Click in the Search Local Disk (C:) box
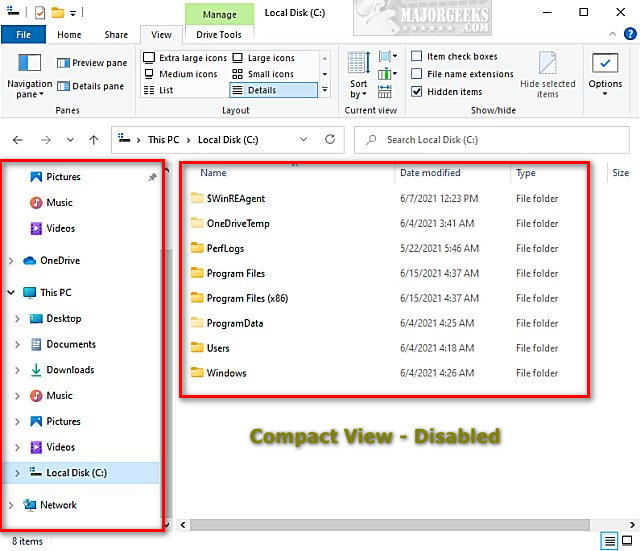The width and height of the screenshot is (640, 551). [x=491, y=140]
